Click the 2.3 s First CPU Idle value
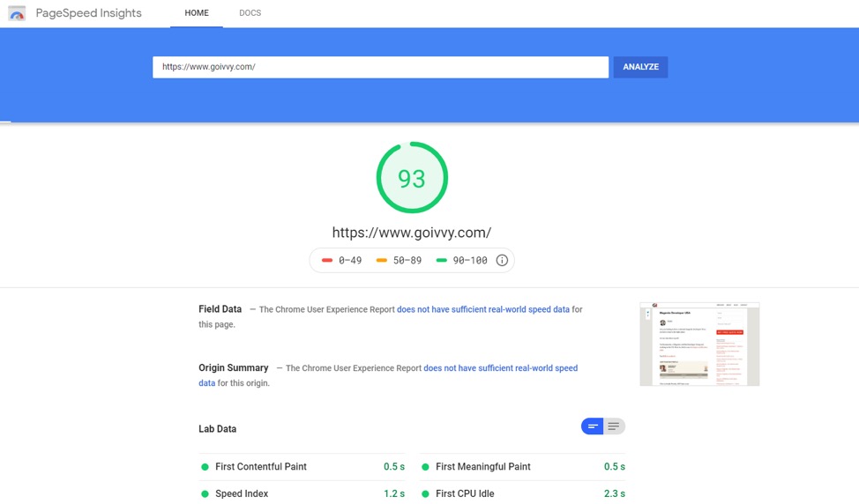859x504 pixels. pos(614,493)
